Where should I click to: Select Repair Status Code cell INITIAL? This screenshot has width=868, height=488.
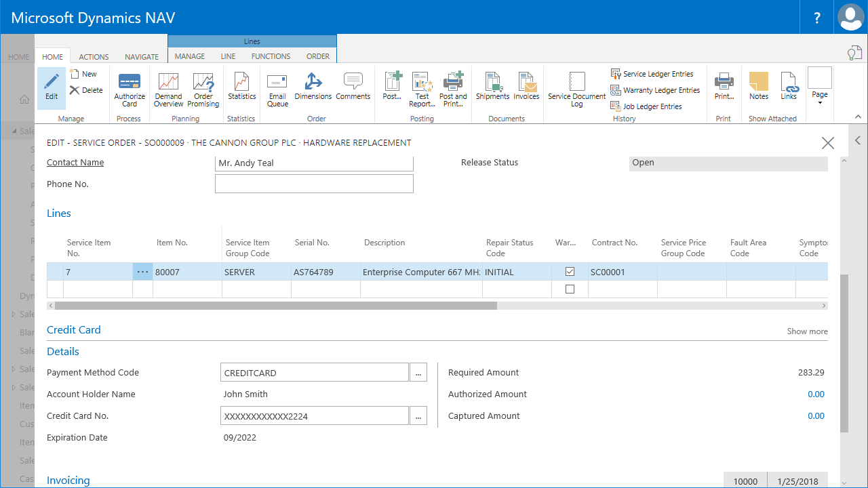pyautogui.click(x=517, y=272)
